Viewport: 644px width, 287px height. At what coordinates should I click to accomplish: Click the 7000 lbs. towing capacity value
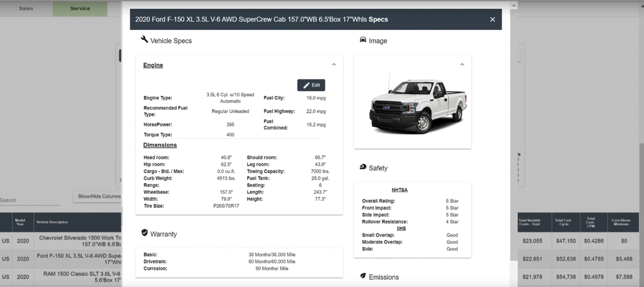pos(320,171)
